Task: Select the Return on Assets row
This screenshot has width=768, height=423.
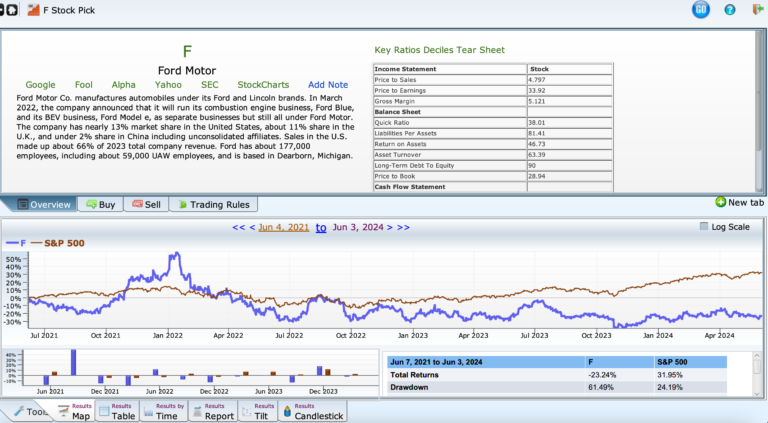Action: [x=493, y=144]
